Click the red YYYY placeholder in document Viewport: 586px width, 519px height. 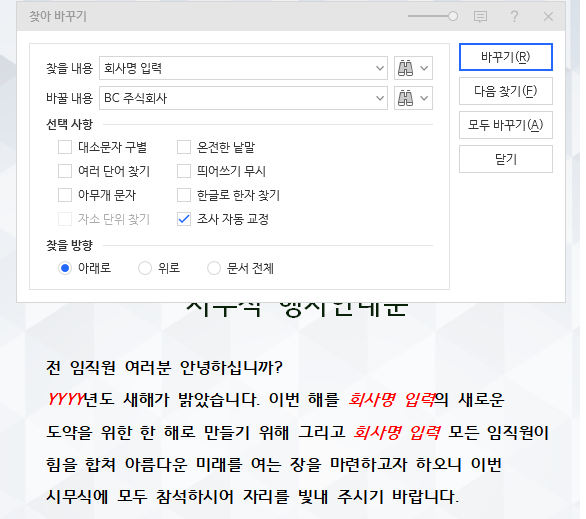pos(66,399)
